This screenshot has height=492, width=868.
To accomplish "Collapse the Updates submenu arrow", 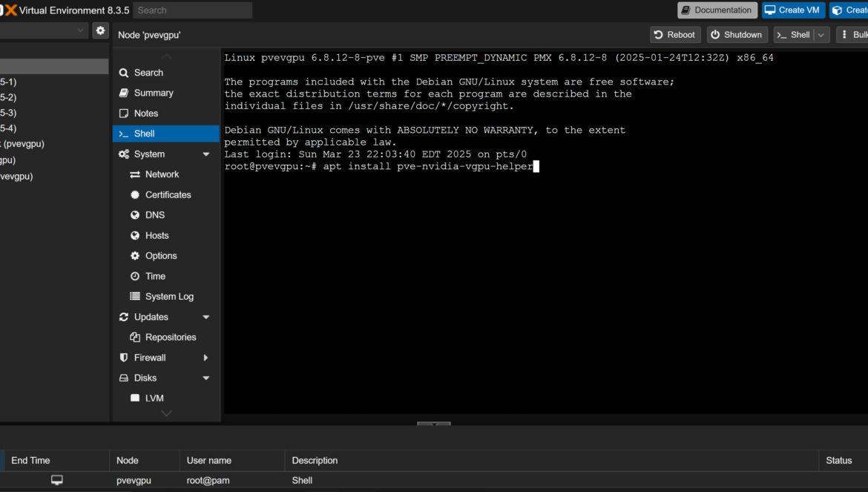I will coord(206,317).
